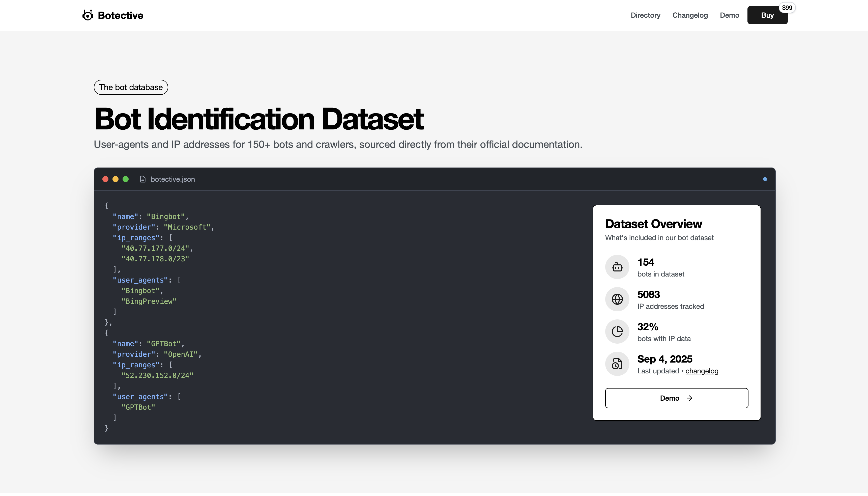Follow the underlined changelog link

(702, 371)
